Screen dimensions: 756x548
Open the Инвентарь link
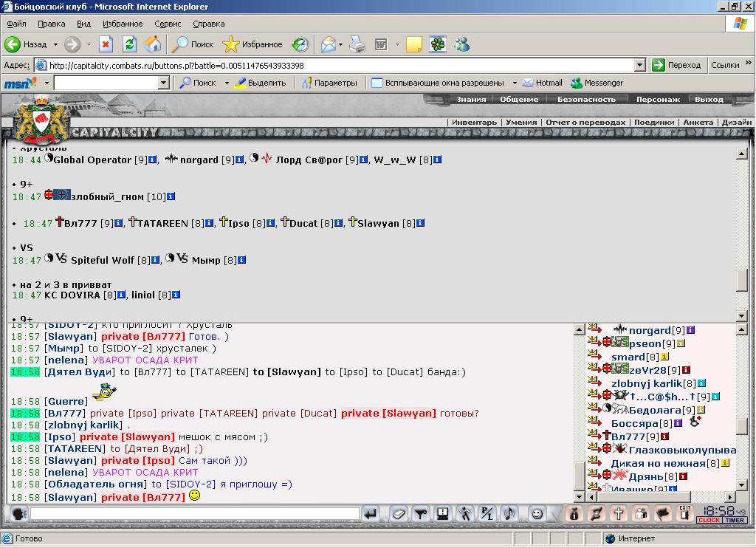click(x=474, y=123)
